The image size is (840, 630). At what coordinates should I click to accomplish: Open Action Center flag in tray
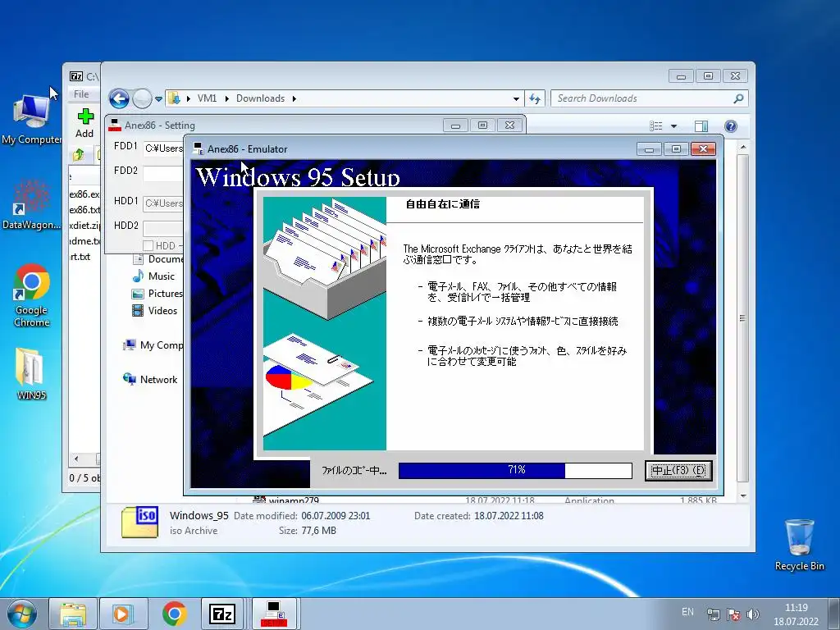[x=733, y=614]
